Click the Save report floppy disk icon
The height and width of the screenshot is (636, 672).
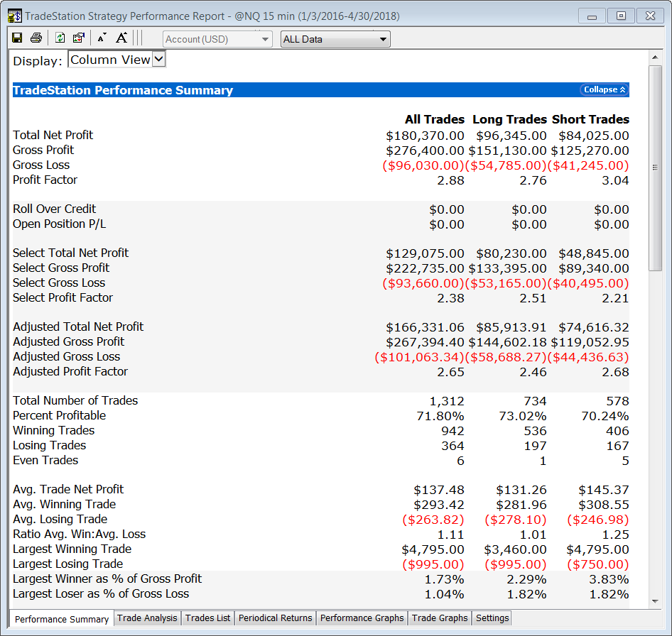[17, 38]
